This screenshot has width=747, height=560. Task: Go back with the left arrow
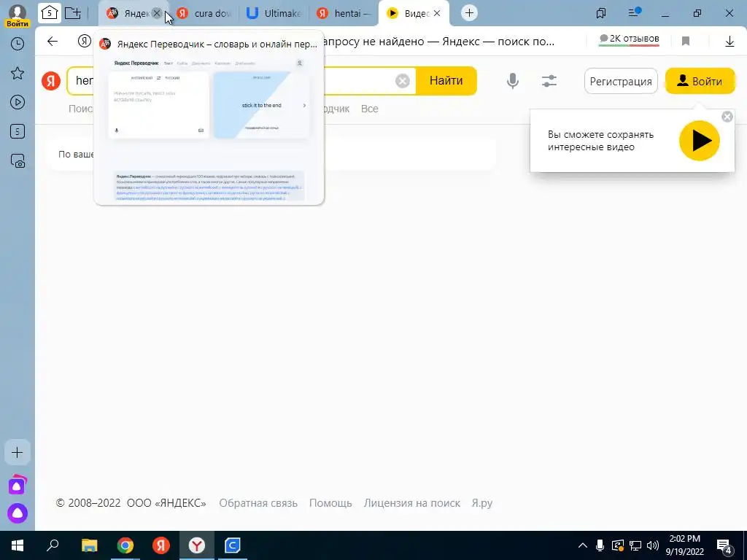53,42
